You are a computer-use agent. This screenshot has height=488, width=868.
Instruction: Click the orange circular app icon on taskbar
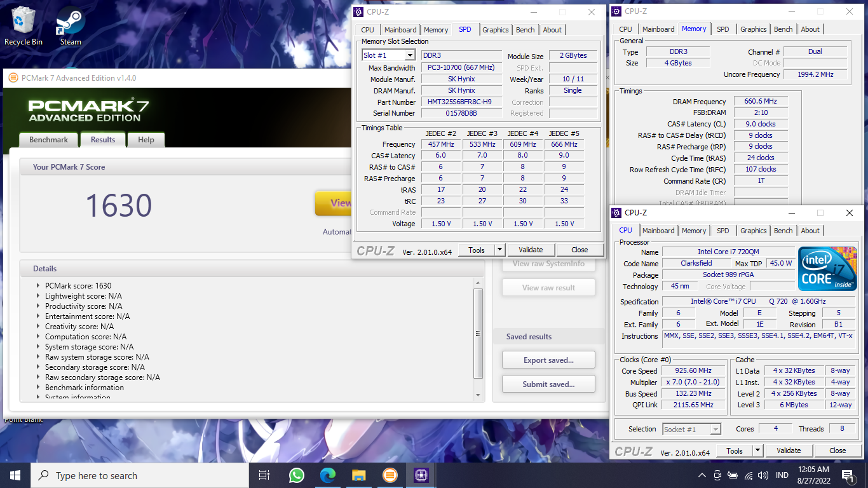390,475
